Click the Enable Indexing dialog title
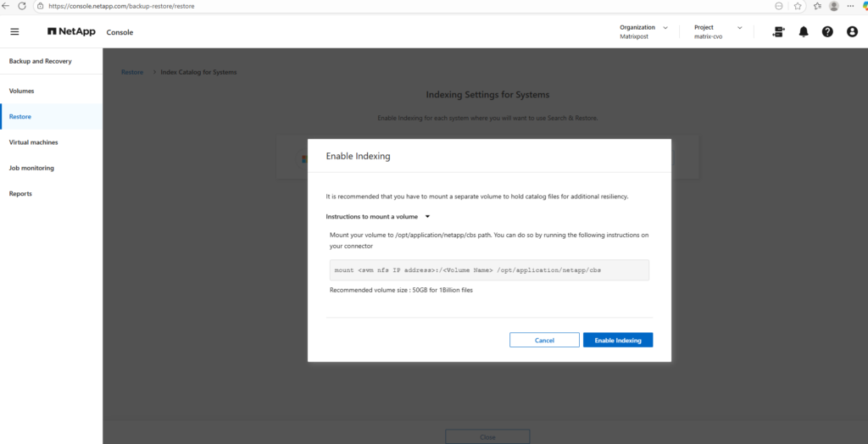The image size is (868, 444). coord(359,156)
